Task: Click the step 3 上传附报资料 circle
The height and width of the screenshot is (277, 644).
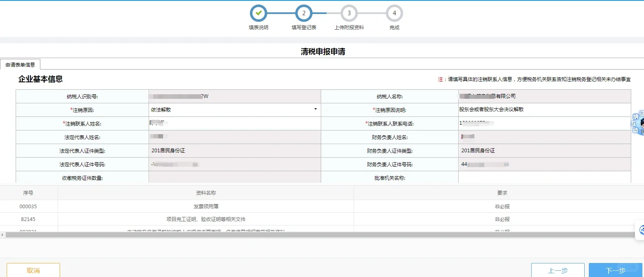Action: click(349, 13)
